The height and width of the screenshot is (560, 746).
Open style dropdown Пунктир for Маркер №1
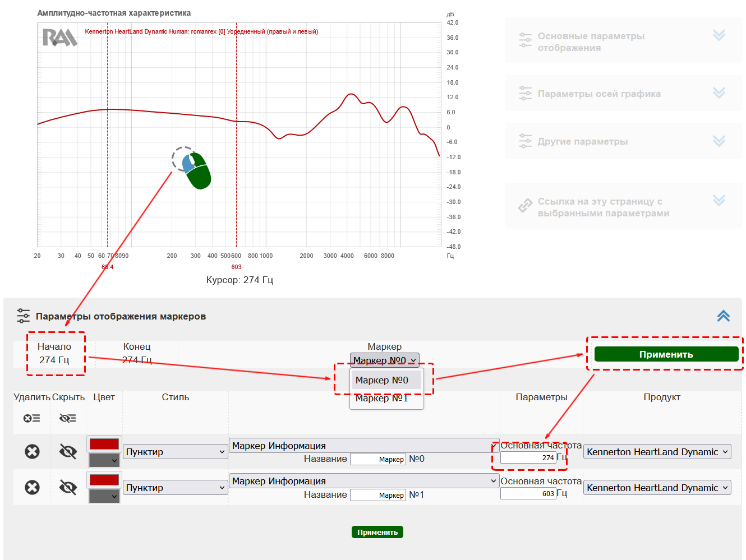tap(176, 488)
